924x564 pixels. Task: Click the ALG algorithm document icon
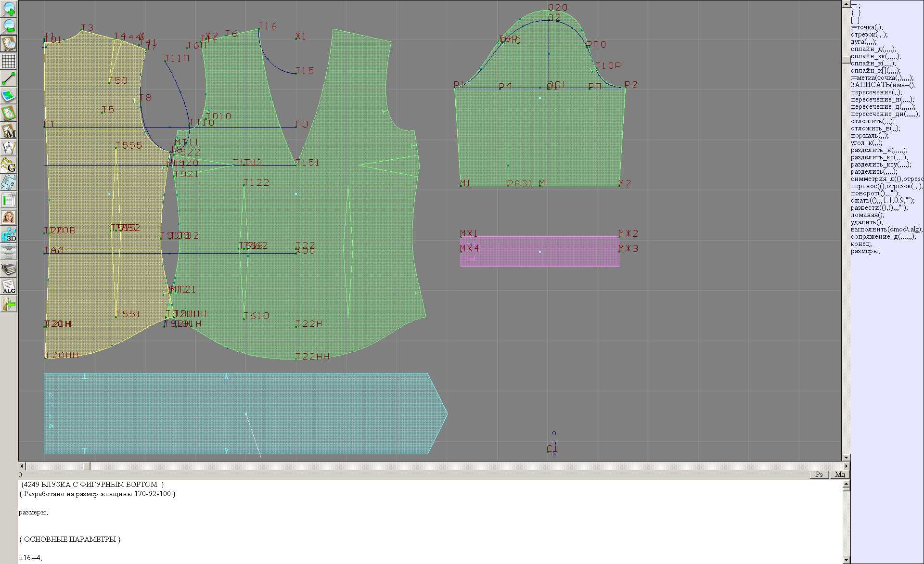9,286
